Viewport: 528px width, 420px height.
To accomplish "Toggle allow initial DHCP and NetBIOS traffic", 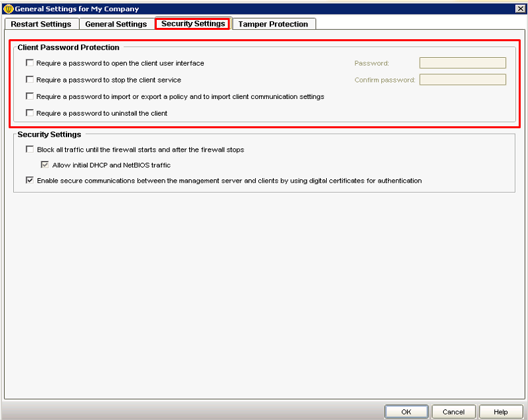I will pyautogui.click(x=45, y=165).
